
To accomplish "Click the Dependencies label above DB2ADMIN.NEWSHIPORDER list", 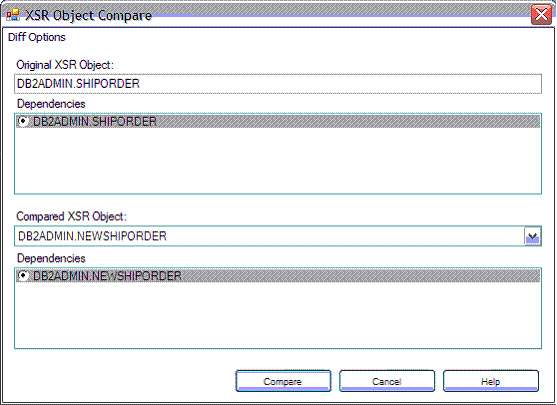I will (x=51, y=258).
